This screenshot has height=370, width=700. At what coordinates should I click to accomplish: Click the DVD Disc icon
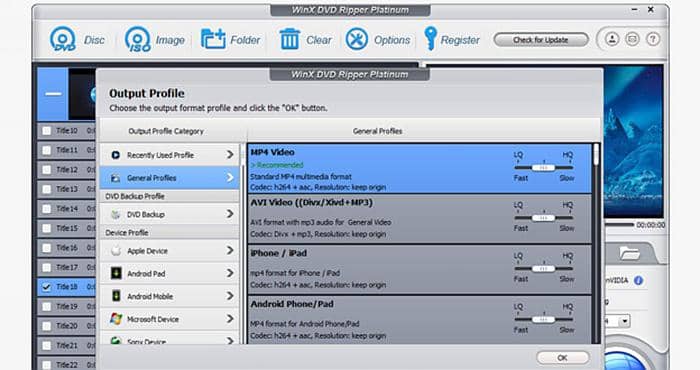coord(62,39)
